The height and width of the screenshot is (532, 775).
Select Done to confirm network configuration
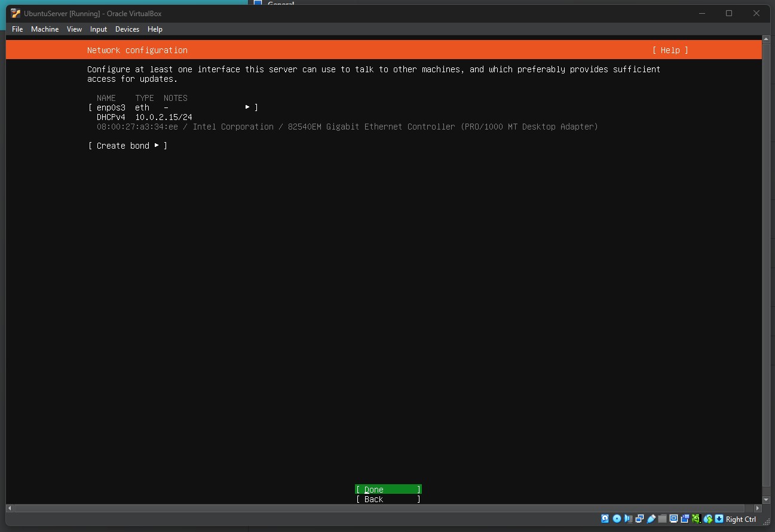pyautogui.click(x=387, y=489)
